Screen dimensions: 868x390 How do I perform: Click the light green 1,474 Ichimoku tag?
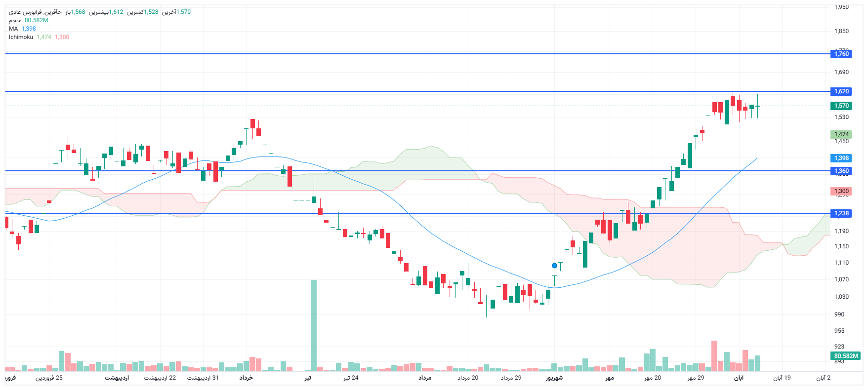(x=841, y=134)
